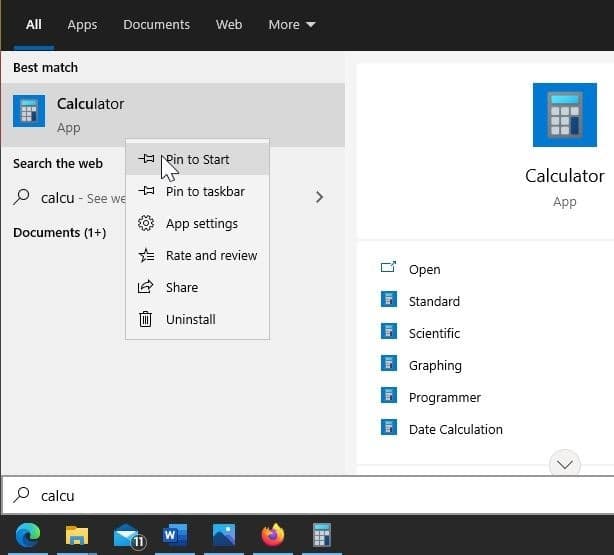This screenshot has width=614, height=555.
Task: Click the Open window icon in preview pane
Action: 388,268
